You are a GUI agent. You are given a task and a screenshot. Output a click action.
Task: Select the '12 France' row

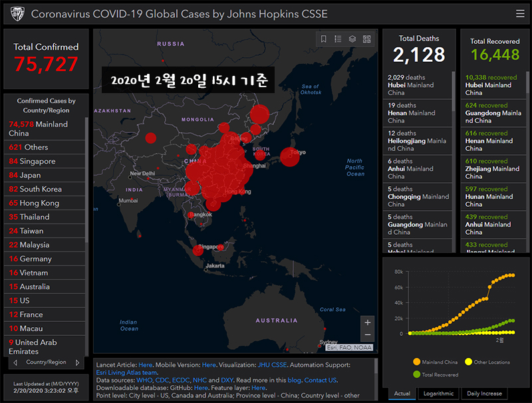[x=45, y=314]
